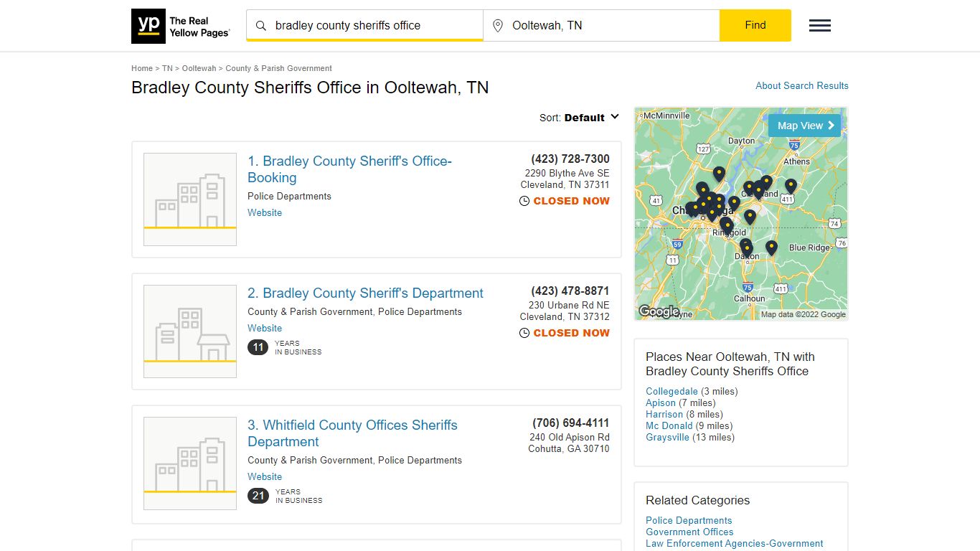Click address 2290 Blythe Ave SE
Screen dimensions: 980x551
point(567,174)
